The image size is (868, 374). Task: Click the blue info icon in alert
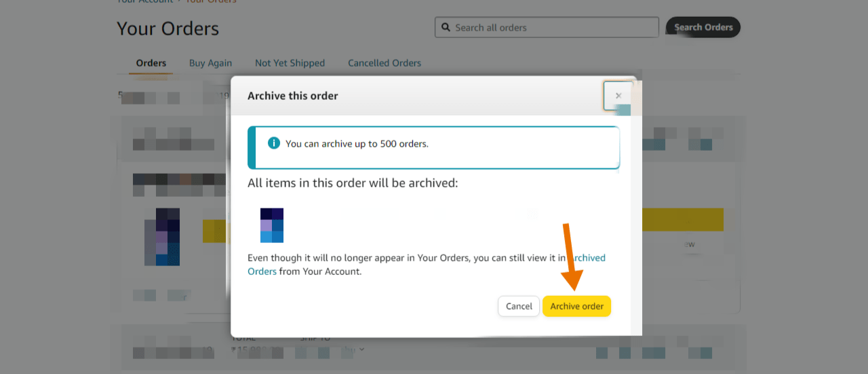274,143
